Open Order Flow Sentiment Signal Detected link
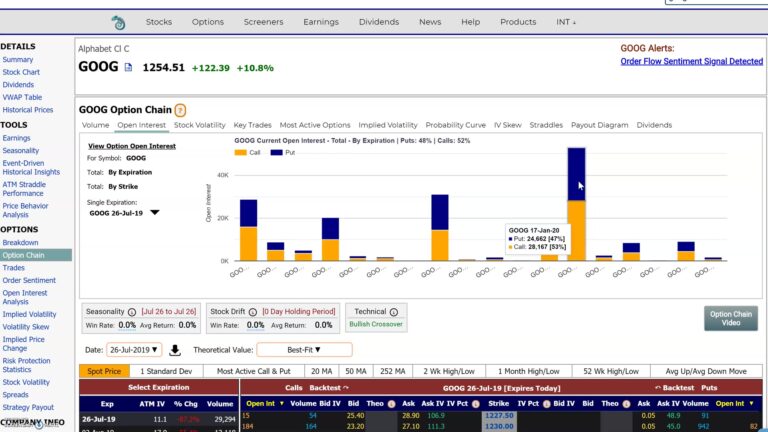 click(692, 61)
